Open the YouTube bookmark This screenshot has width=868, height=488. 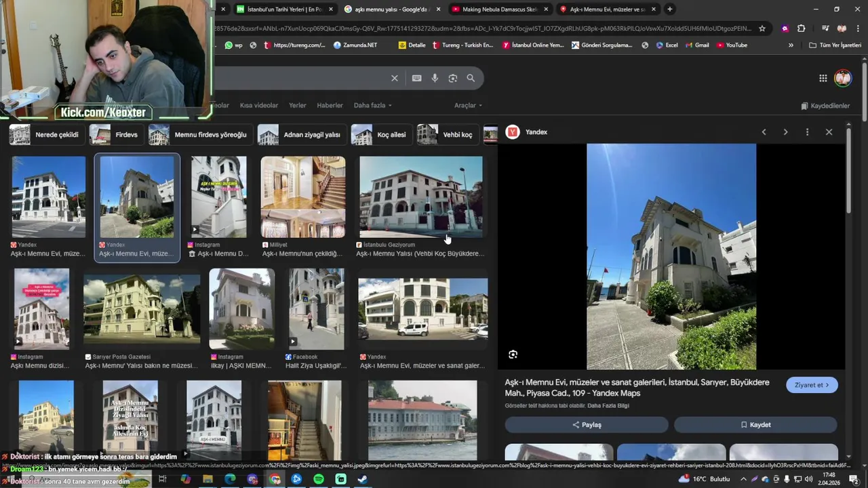[x=732, y=45]
